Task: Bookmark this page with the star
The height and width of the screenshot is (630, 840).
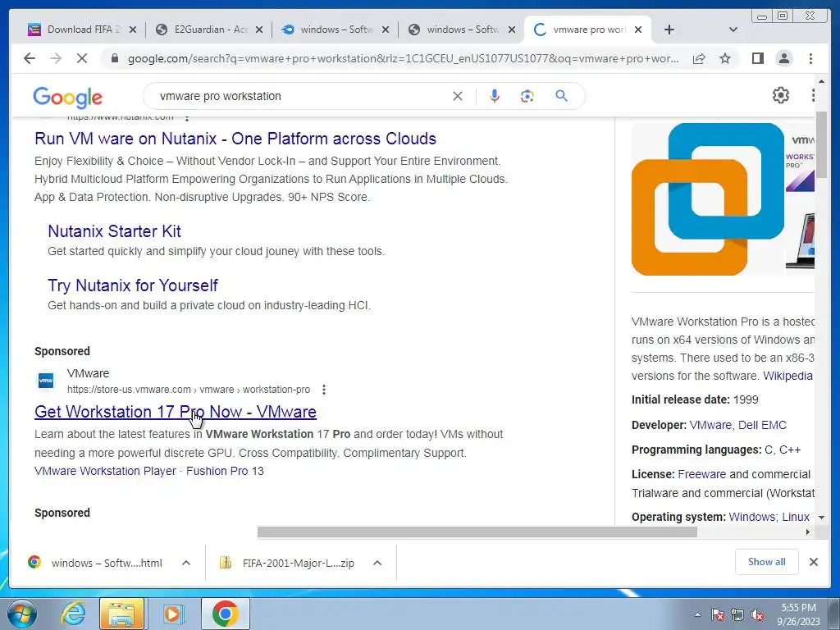Action: 725,58
